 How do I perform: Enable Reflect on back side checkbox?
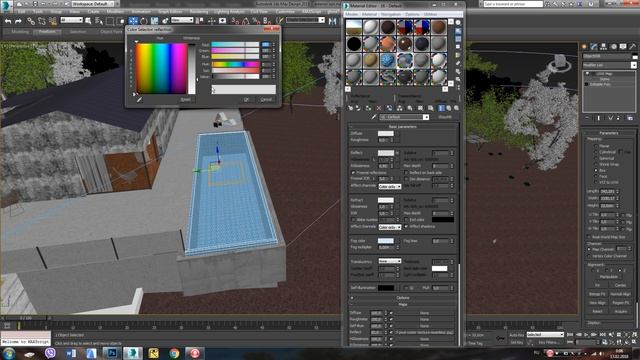(x=406, y=173)
